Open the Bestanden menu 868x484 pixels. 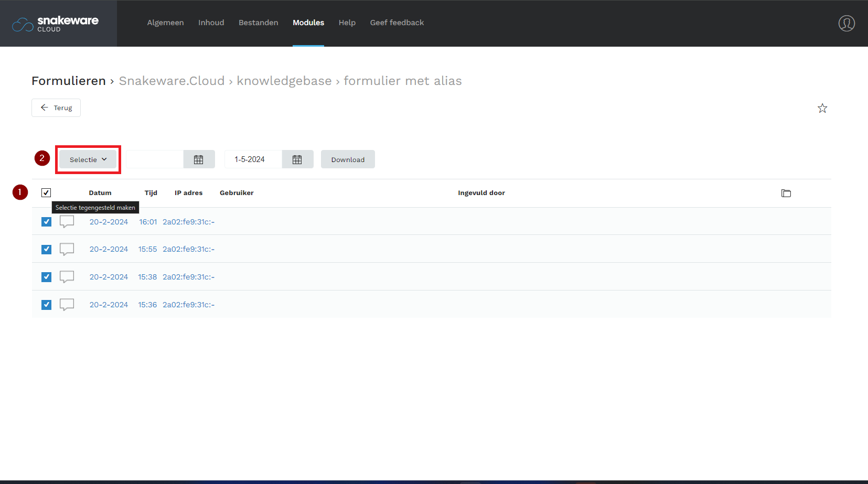click(x=259, y=23)
